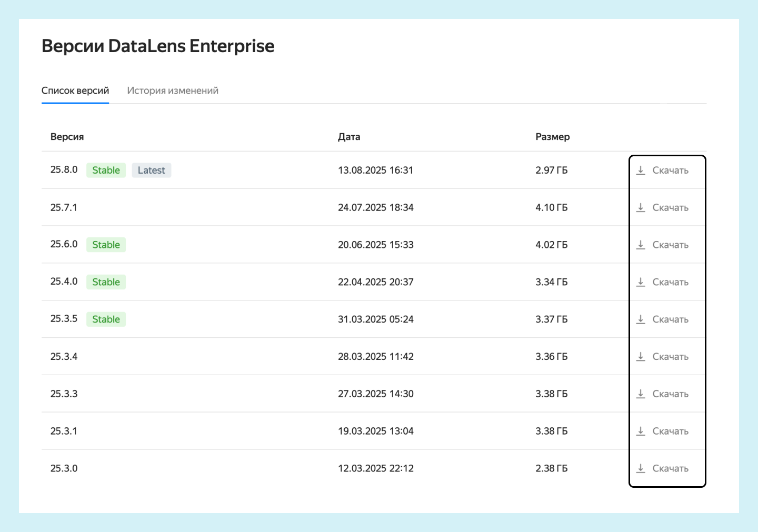Click download icon in the 25.6.0 row
This screenshot has width=758, height=532.
641,245
